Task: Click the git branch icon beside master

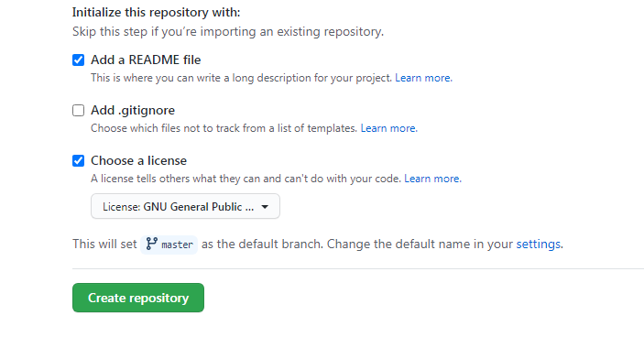Action: (x=151, y=244)
